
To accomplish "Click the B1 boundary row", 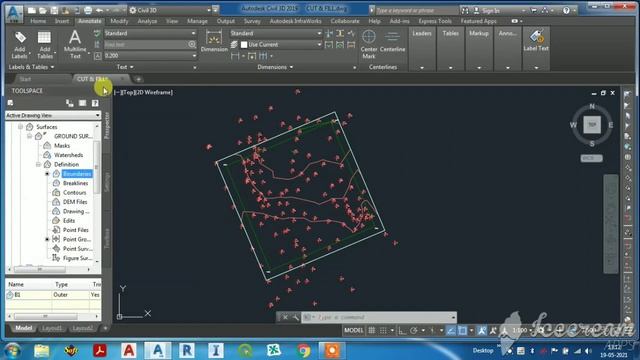I will point(53,294).
